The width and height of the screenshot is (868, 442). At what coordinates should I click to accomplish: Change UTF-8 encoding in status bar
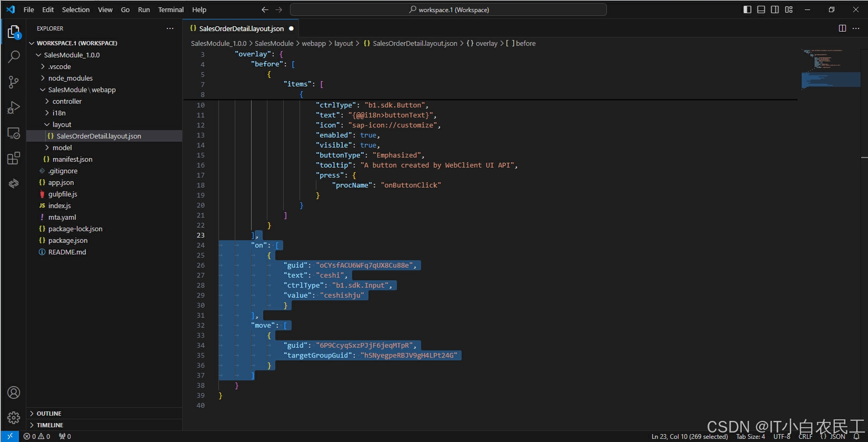tap(782, 436)
